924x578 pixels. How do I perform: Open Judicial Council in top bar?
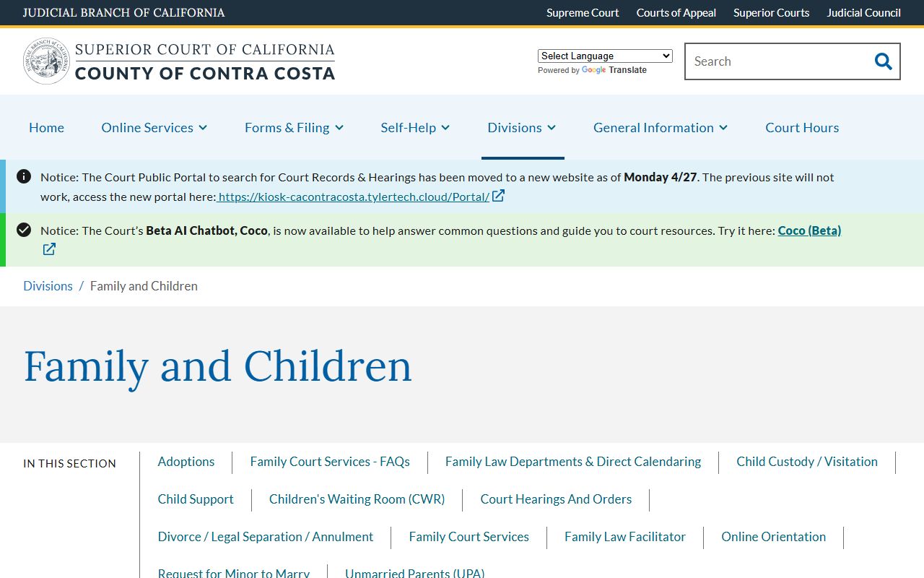click(x=864, y=12)
